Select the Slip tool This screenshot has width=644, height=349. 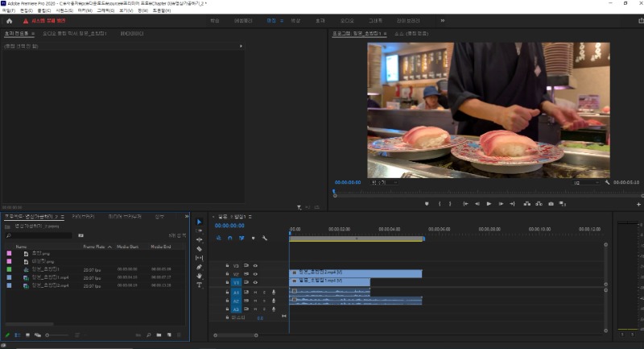tap(199, 258)
